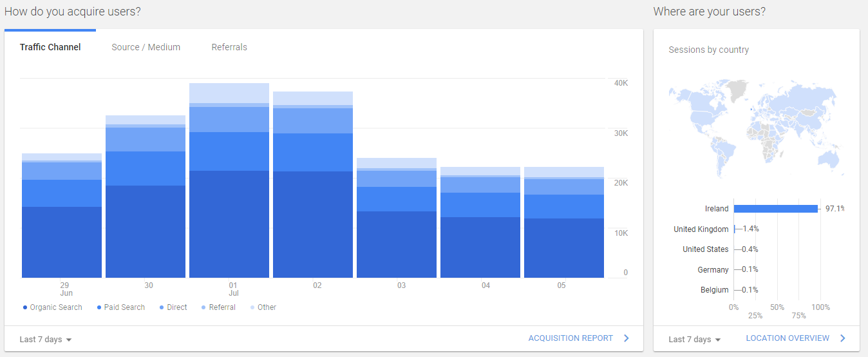Open the Last 7 days dropdown under the traffic chart
Screen dimensions: 868x357
[45, 340]
